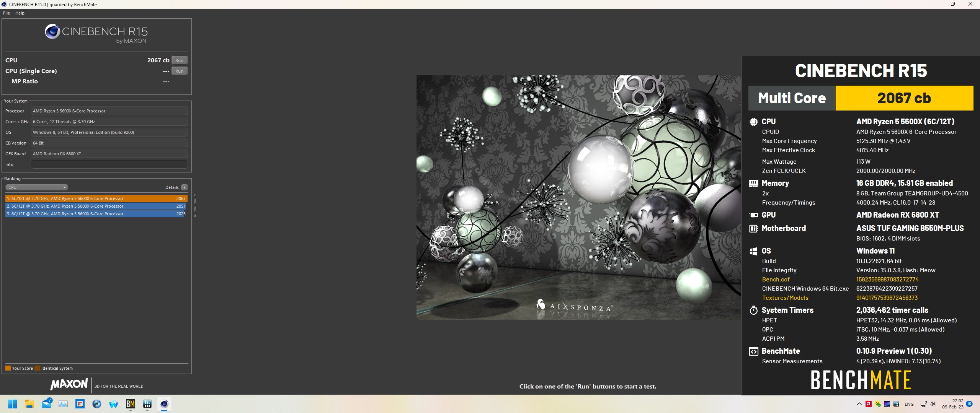Open the Mail app with 7 notifications
The image size is (980, 413).
[x=47, y=404]
